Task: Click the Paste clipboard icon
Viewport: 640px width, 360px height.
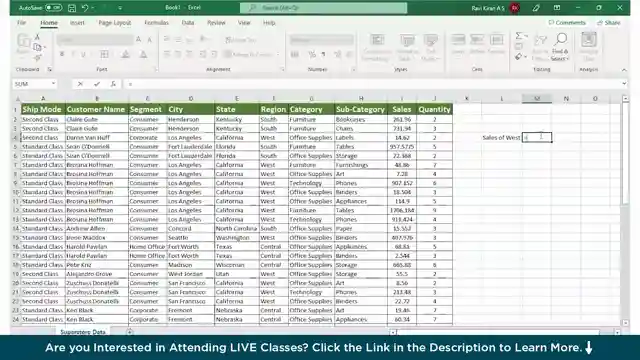Action: coord(23,42)
